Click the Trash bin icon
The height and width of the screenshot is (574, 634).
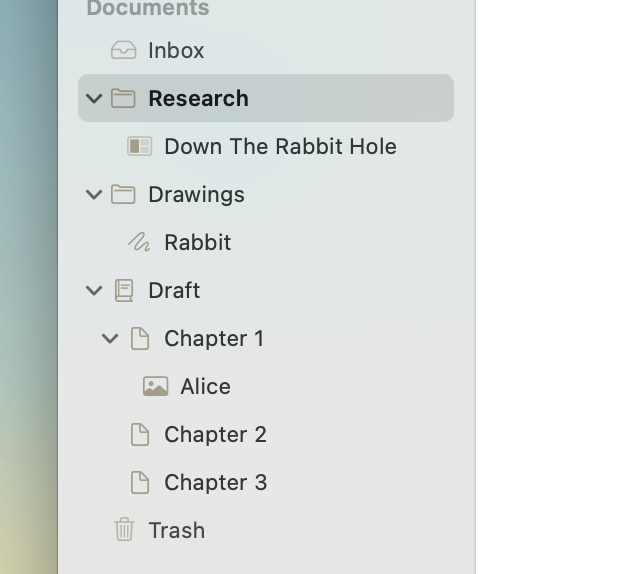pos(124,529)
